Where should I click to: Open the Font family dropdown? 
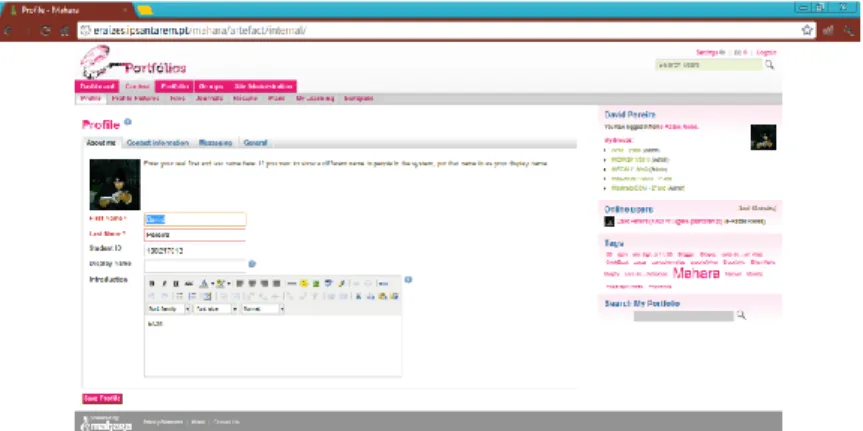pyautogui.click(x=169, y=309)
